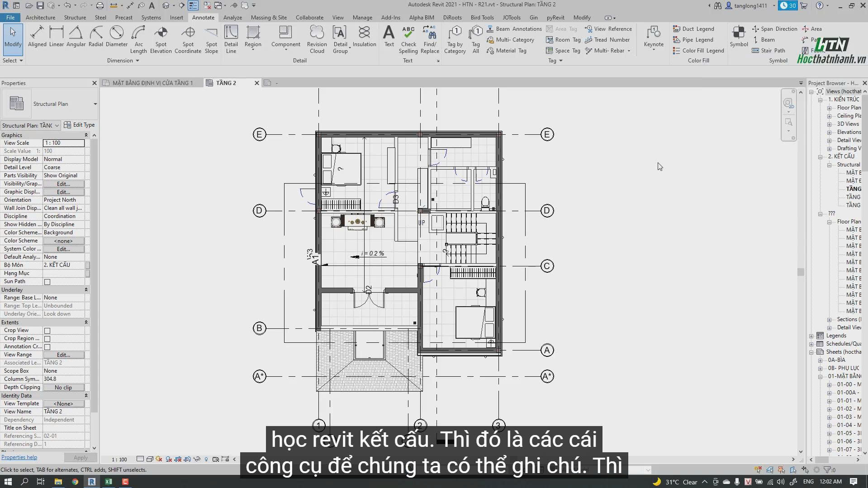Screen dimensions: 868x488
Task: Switch to the MẶT BẰNG ĐỊNH VỊ CỬA TẦNG 1 view tab
Action: click(152, 83)
